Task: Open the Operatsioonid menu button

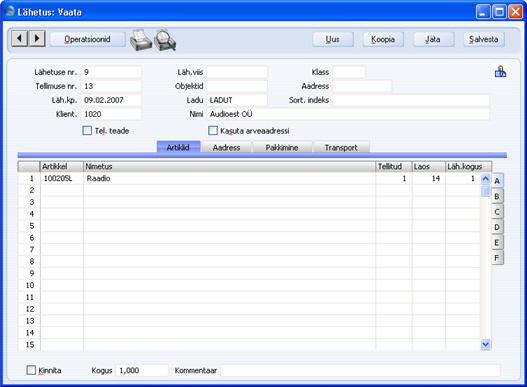Action: tap(87, 39)
